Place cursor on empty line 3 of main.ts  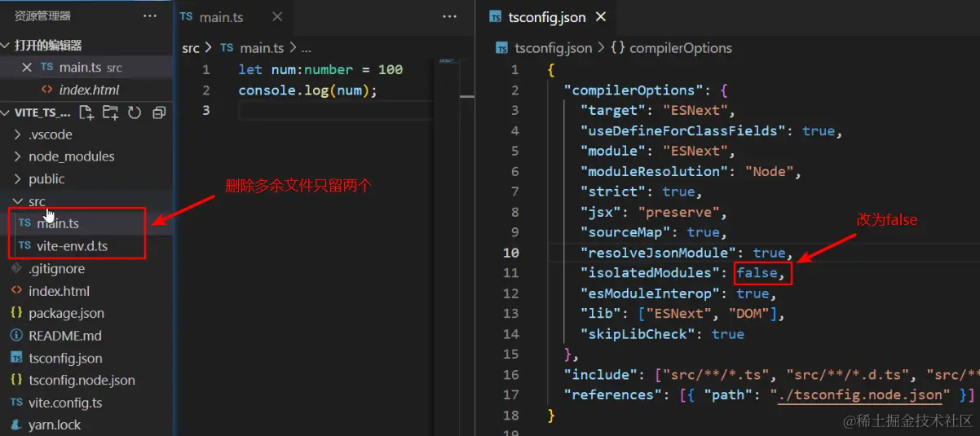click(334, 111)
